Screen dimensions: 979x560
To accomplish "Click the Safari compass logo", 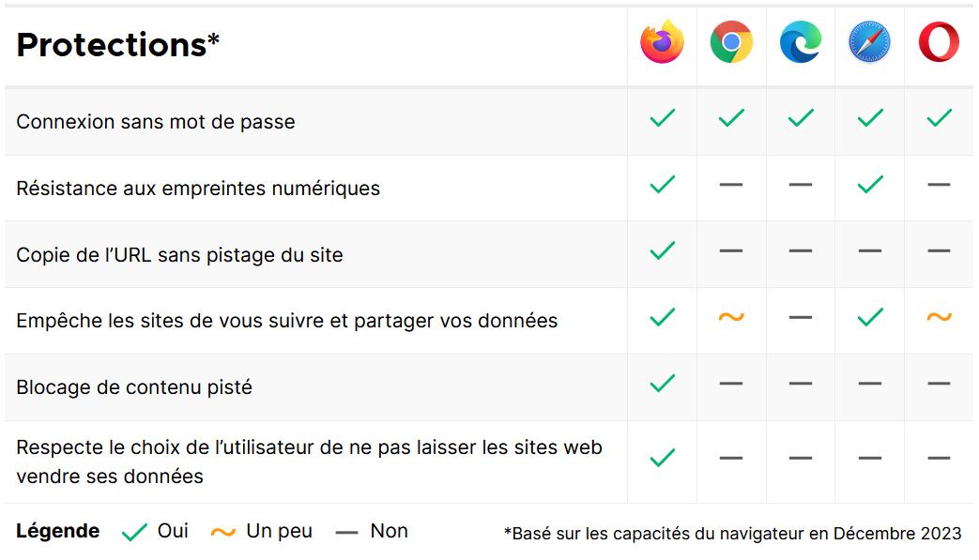I will pyautogui.click(x=869, y=42).
